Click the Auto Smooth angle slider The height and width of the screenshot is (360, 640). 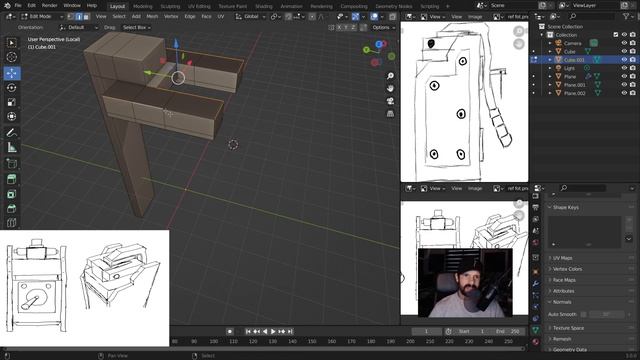pyautogui.click(x=607, y=314)
